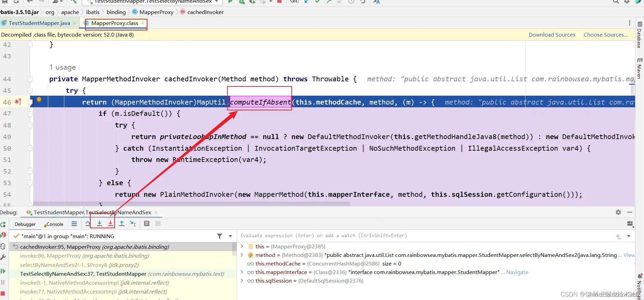Click the Trace Current Stream Chain icon

[x=158, y=223]
